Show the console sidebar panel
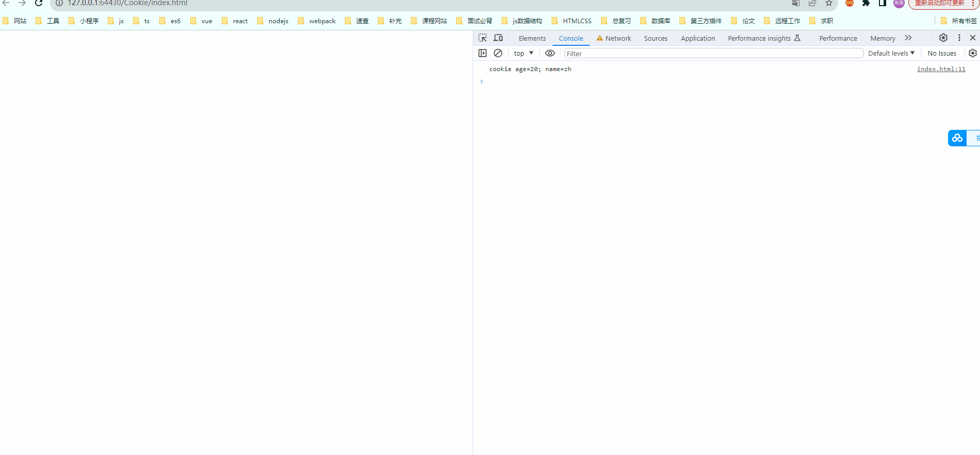980x455 pixels. [x=483, y=53]
